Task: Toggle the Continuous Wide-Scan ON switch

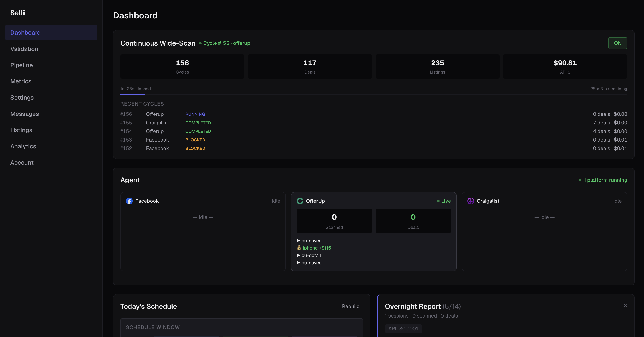Action: [617, 43]
